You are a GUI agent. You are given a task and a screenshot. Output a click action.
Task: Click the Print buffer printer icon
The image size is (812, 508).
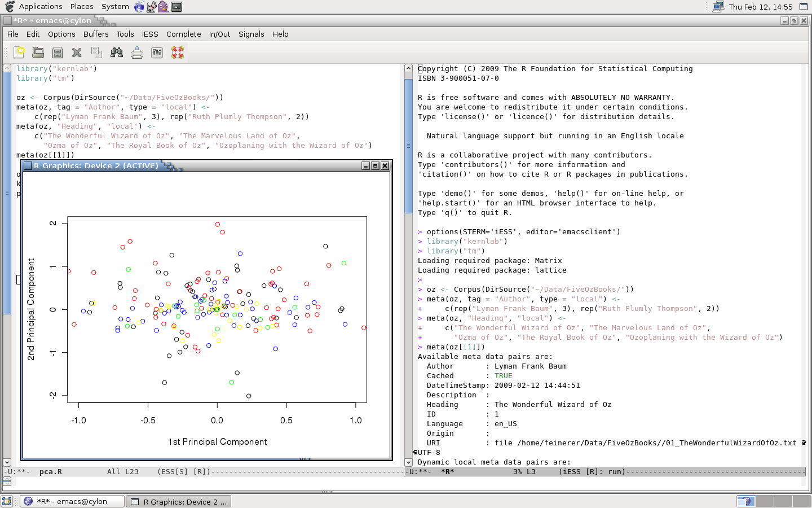pyautogui.click(x=137, y=52)
